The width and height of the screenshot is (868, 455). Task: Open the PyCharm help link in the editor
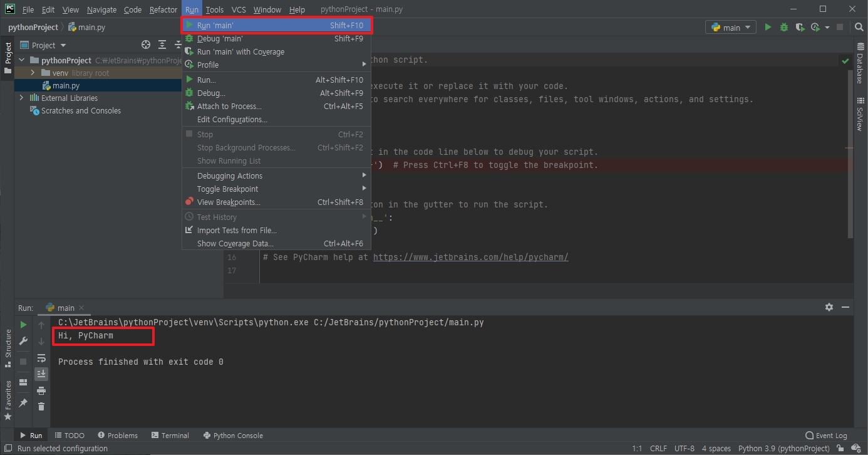point(471,257)
